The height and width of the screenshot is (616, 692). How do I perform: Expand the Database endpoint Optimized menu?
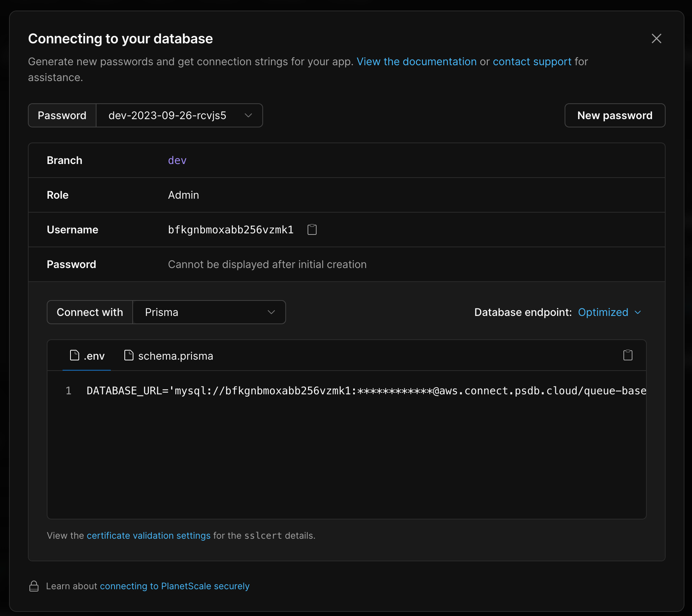pyautogui.click(x=609, y=312)
